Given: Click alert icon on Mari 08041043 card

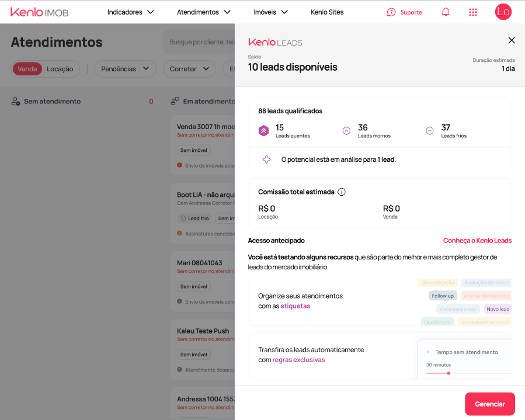Looking at the screenshot, I should 179,301.
